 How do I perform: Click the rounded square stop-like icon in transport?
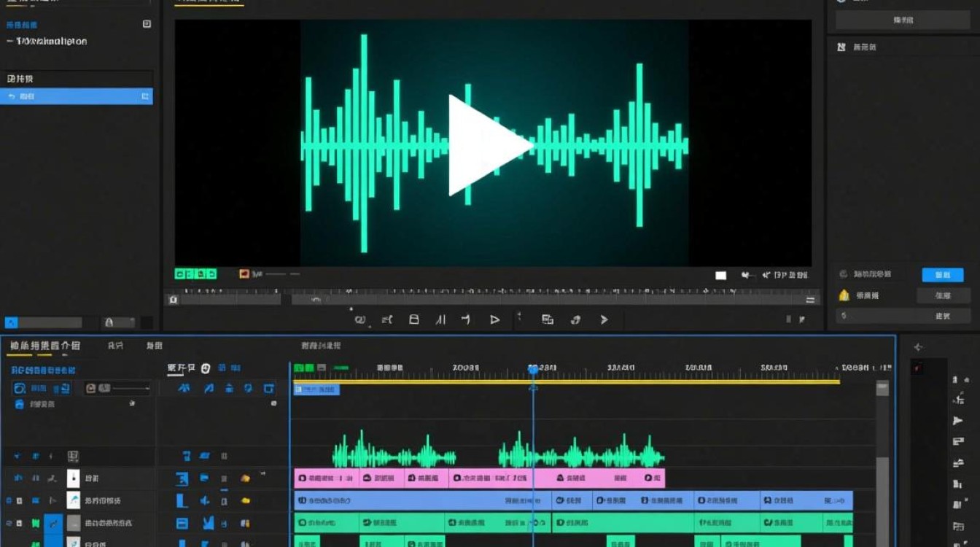(413, 319)
